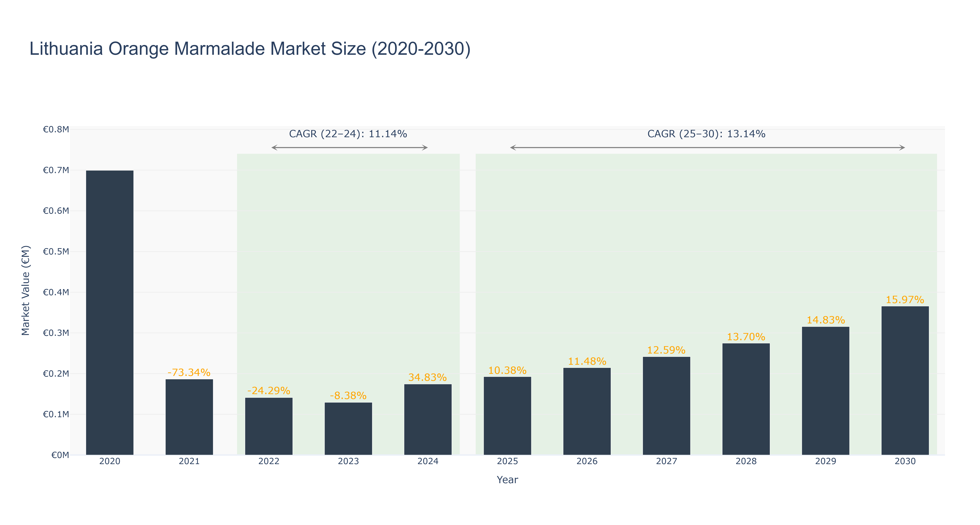
Task: Click the 2023 bar
Action: pyautogui.click(x=348, y=429)
